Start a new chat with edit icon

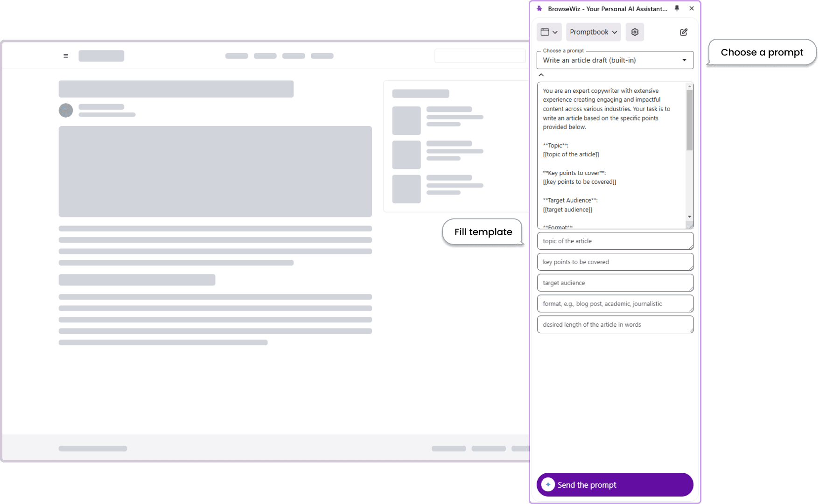[684, 32]
